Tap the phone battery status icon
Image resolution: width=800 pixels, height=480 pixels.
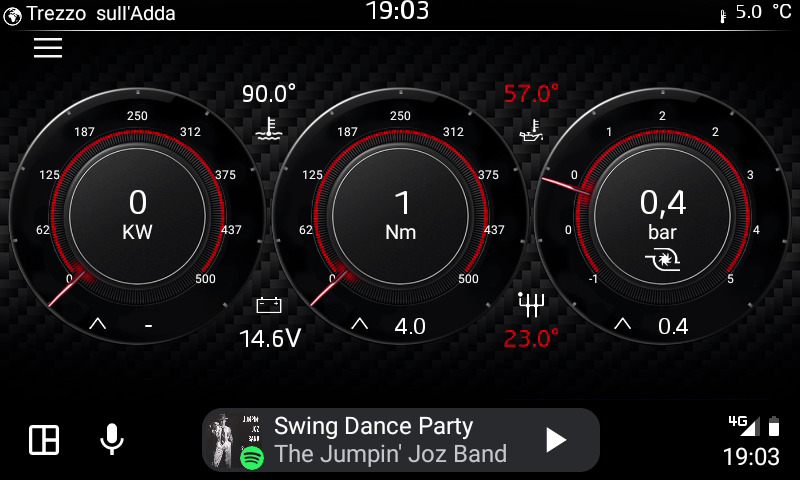774,426
